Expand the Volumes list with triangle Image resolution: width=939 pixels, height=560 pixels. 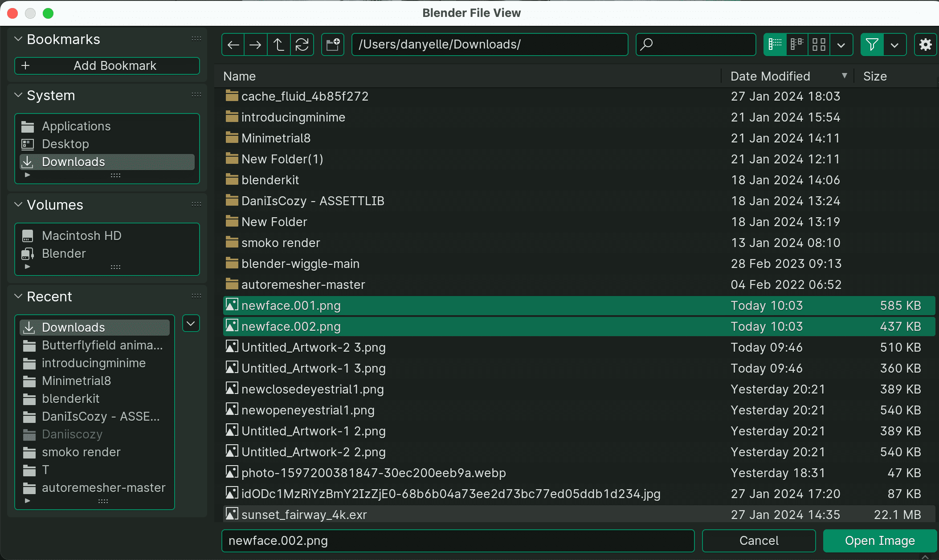pyautogui.click(x=28, y=267)
